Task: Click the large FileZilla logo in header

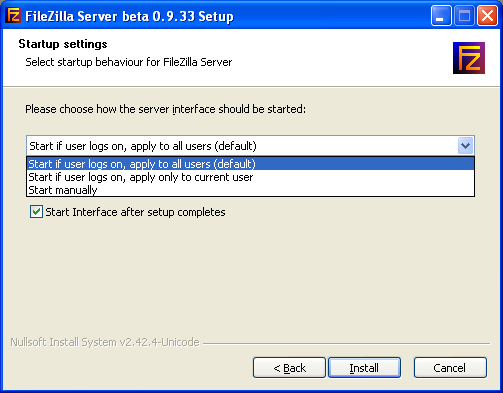Action: [x=469, y=58]
